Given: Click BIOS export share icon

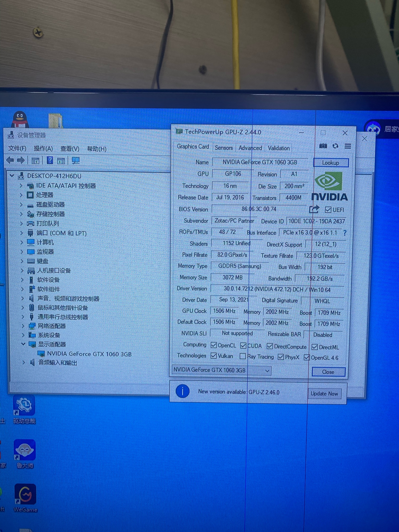Looking at the screenshot, I should [314, 210].
